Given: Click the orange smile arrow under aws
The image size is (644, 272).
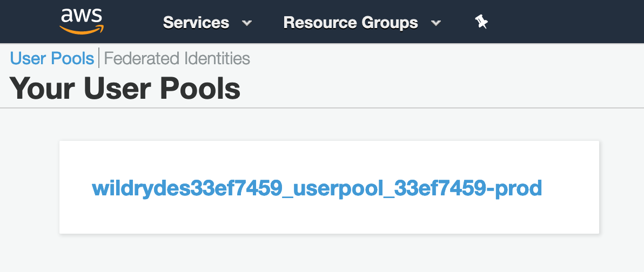Looking at the screenshot, I should click(82, 30).
